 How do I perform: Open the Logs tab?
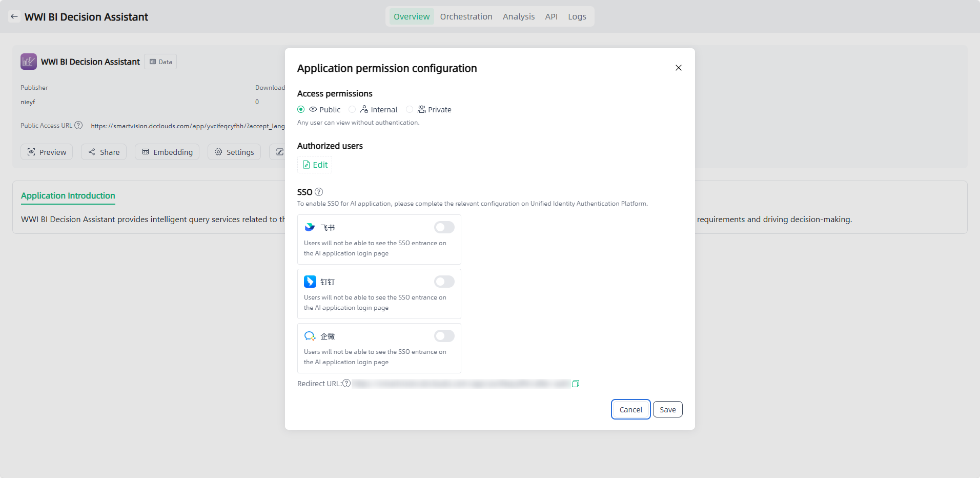point(577,16)
